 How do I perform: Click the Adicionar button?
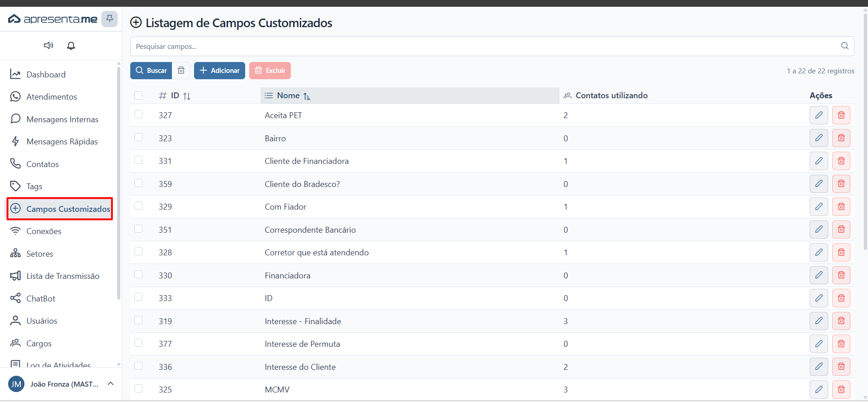219,71
